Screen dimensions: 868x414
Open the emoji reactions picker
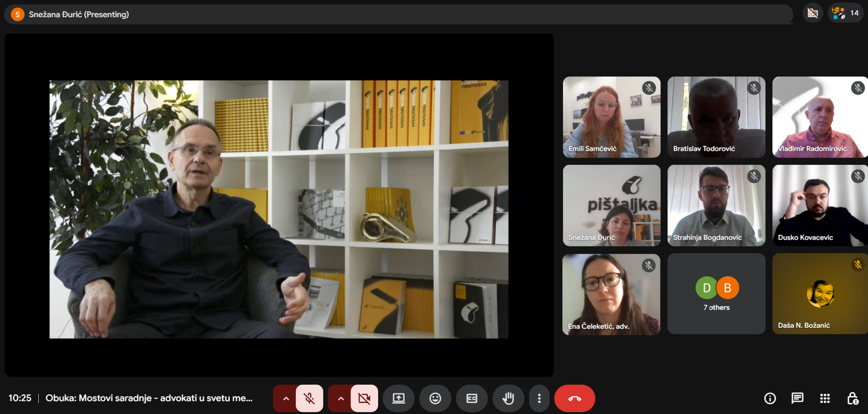click(435, 398)
